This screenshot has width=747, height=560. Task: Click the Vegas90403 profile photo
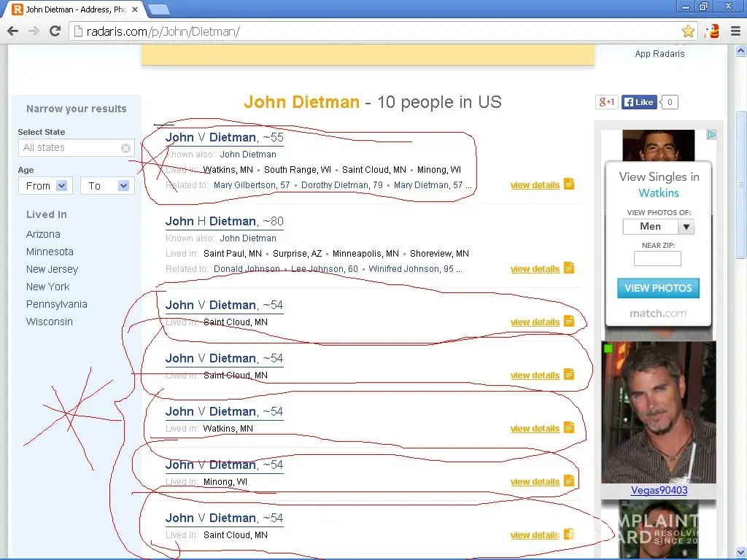click(659, 412)
